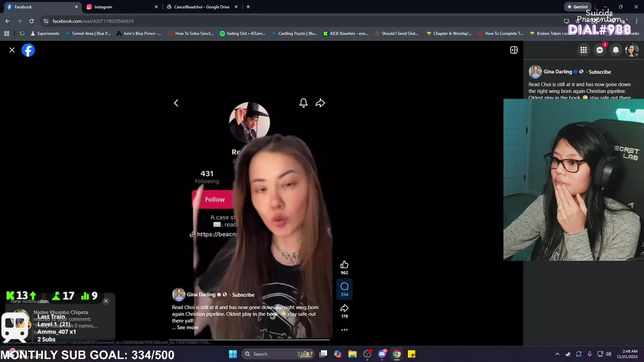Open Sticky Notes from taskbar

click(411, 354)
